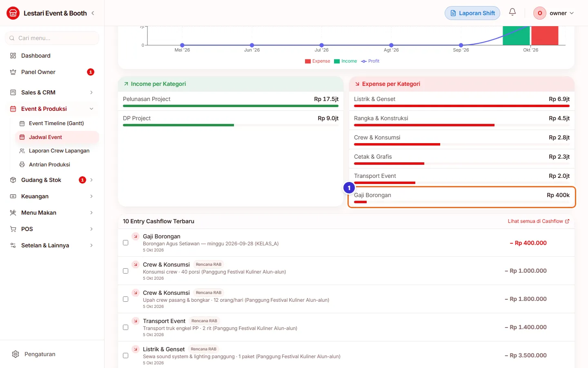588x368 pixels.
Task: Collapse the Event & Produksi submenu arrow
Action: [x=91, y=109]
